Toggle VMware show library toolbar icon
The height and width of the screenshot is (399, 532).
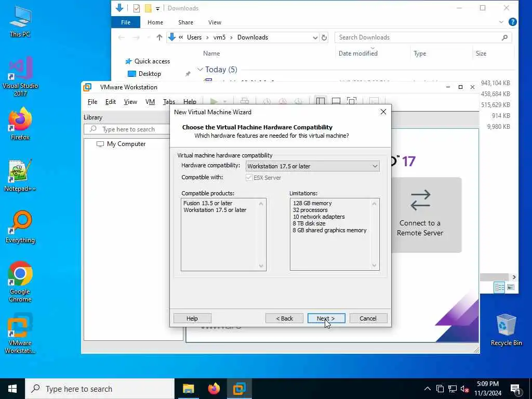click(320, 101)
